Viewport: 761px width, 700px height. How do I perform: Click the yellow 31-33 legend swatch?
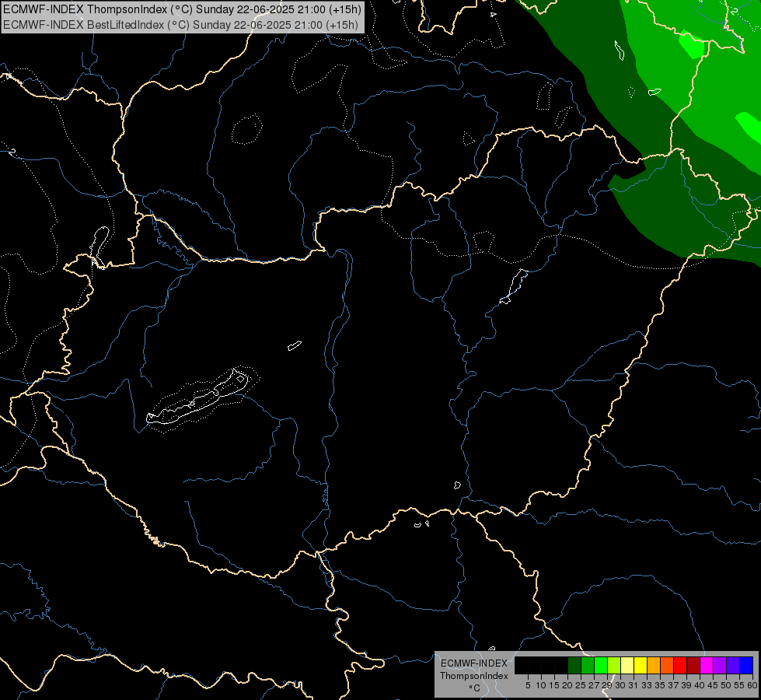point(641,666)
